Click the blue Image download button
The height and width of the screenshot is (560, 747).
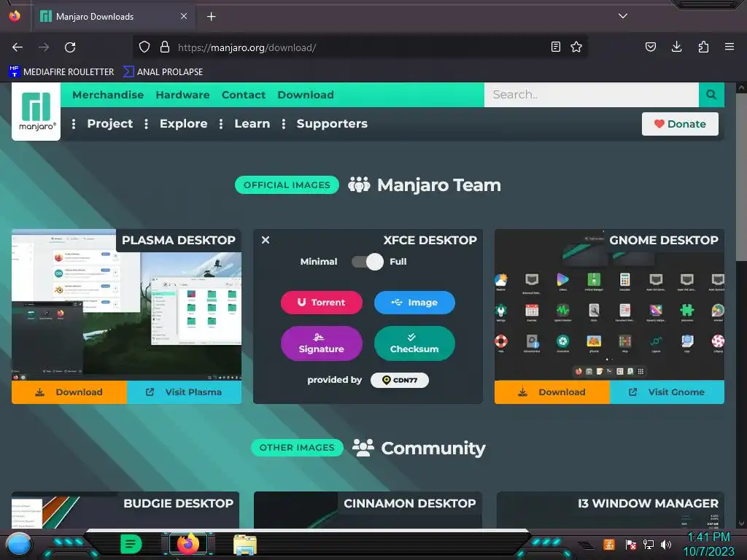[x=414, y=303]
